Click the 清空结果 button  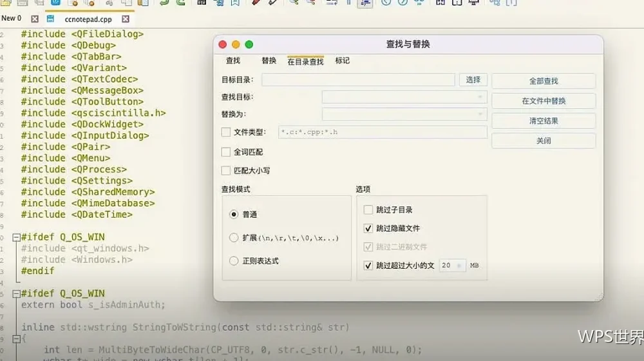(x=544, y=121)
